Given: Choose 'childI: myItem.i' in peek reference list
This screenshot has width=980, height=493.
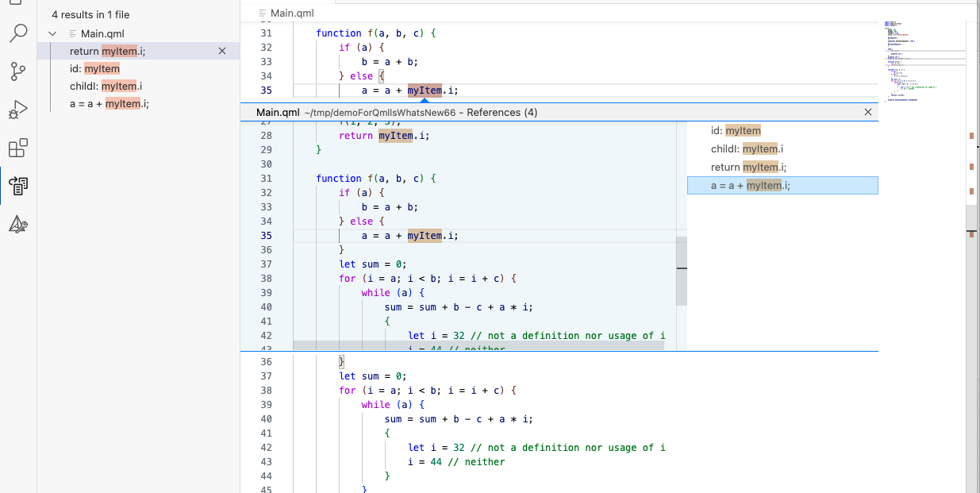Looking at the screenshot, I should coord(747,149).
